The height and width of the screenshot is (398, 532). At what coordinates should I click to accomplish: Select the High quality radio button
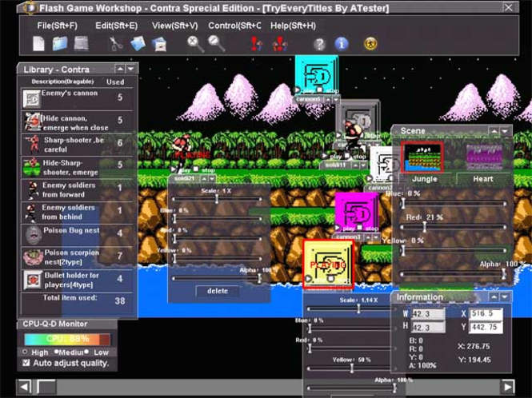click(x=25, y=352)
